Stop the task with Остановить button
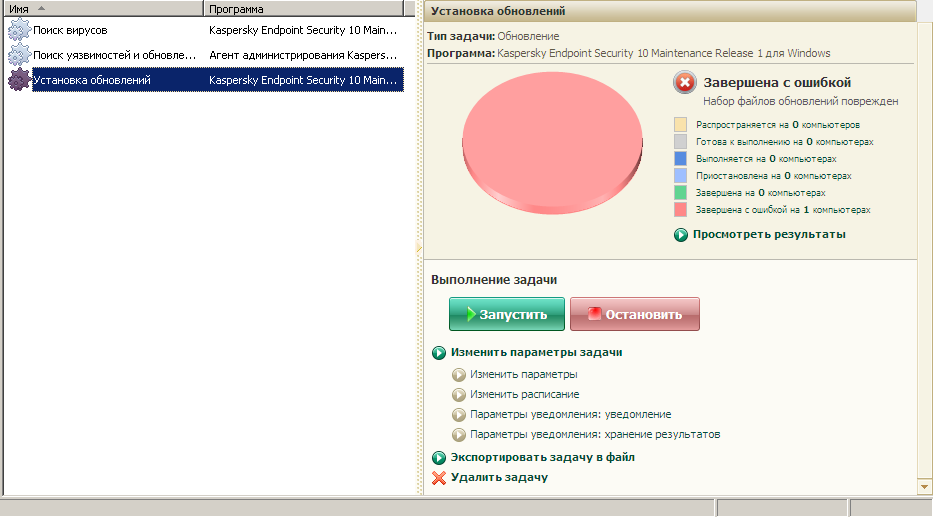 point(635,314)
